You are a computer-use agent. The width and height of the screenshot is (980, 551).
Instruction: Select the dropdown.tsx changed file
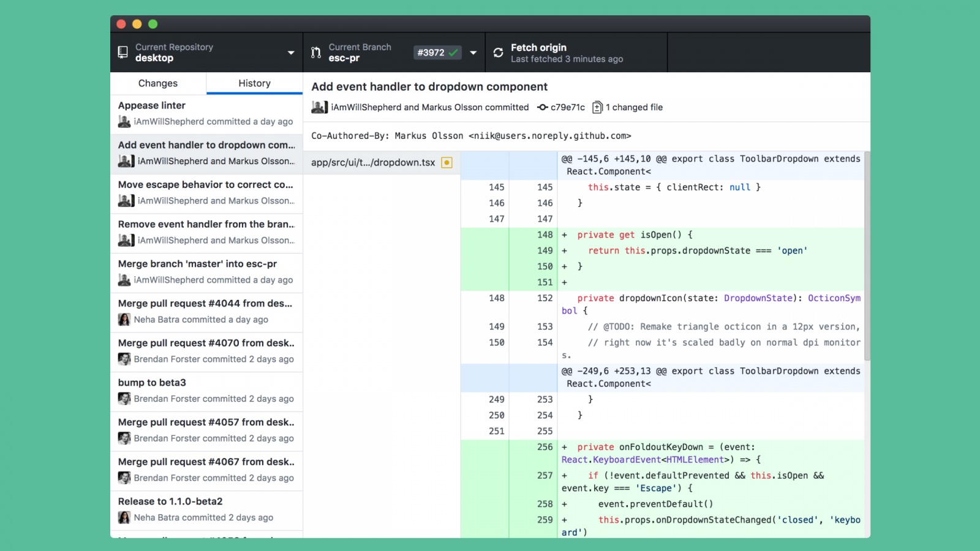point(374,162)
